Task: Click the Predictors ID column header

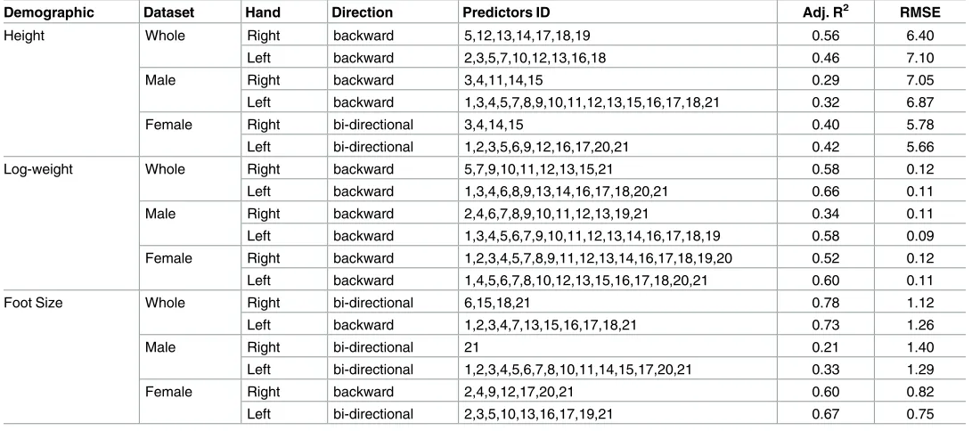Action: (506, 12)
